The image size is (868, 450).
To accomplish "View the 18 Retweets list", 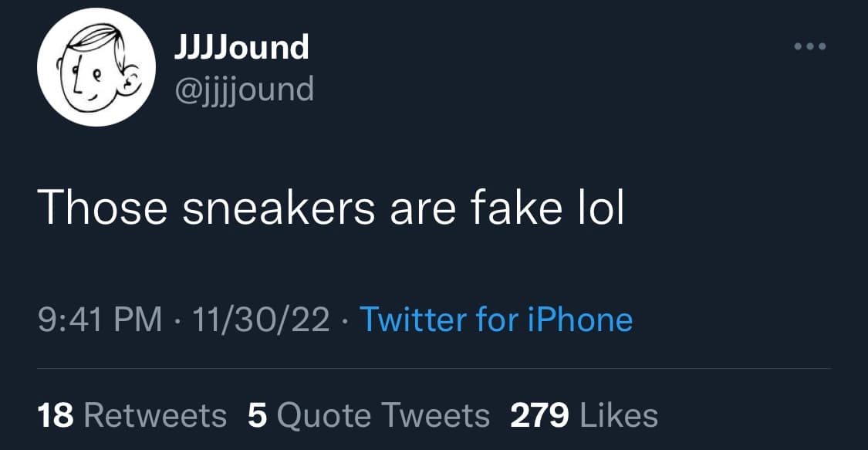I will point(132,416).
